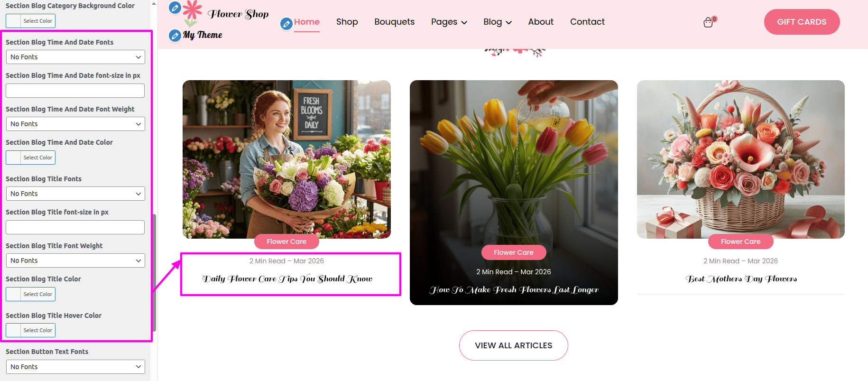The width and height of the screenshot is (868, 381).
Task: Expand the Pages menu in navigation
Action: [449, 22]
